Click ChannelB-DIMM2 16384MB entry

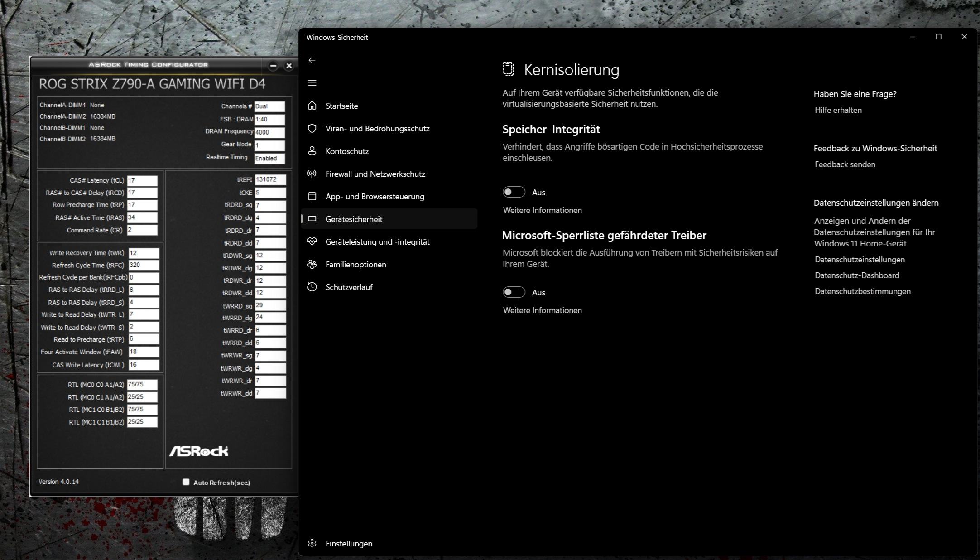point(77,139)
